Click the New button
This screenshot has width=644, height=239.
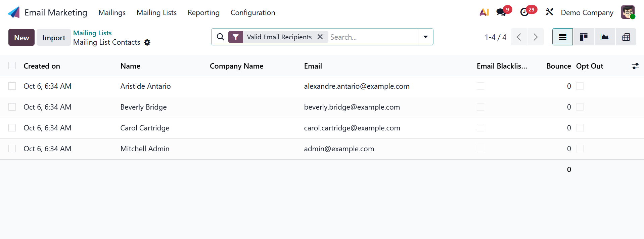(21, 38)
